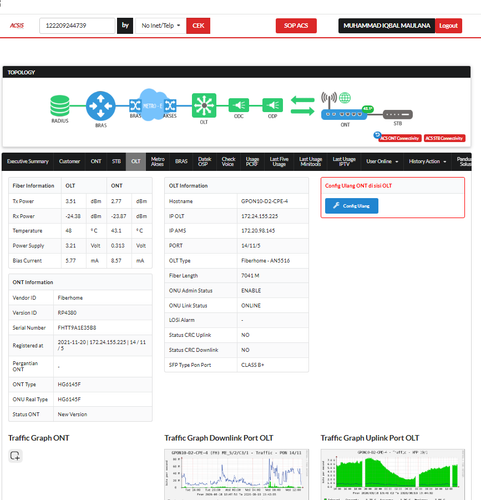Open the BRAS tab
This screenshot has width=481, height=500.
(x=181, y=161)
